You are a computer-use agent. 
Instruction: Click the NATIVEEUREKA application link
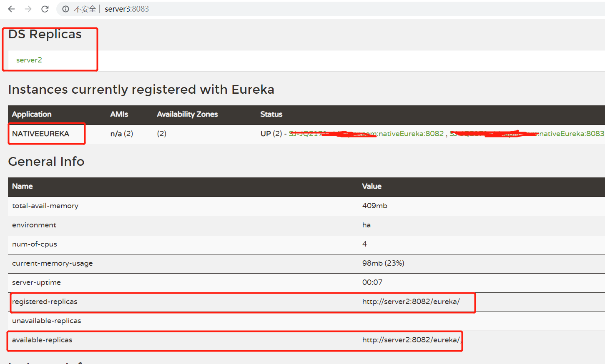tap(38, 133)
